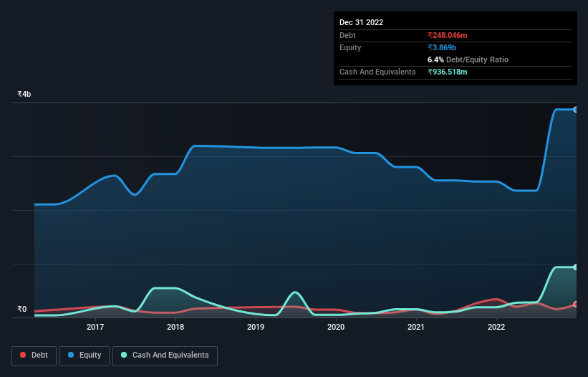Click the Cash And Equivalents tooltip label
Viewport: 588px width, 377px height.
click(x=377, y=72)
